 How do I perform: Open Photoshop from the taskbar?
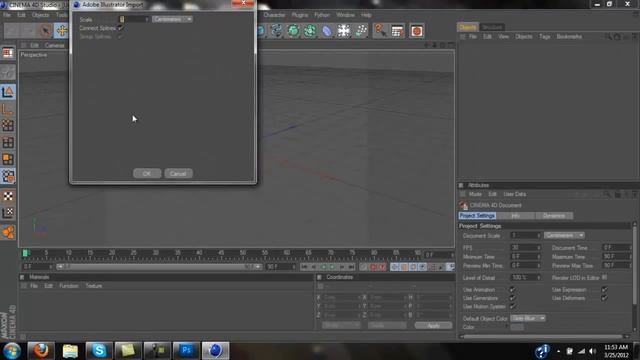click(186, 350)
